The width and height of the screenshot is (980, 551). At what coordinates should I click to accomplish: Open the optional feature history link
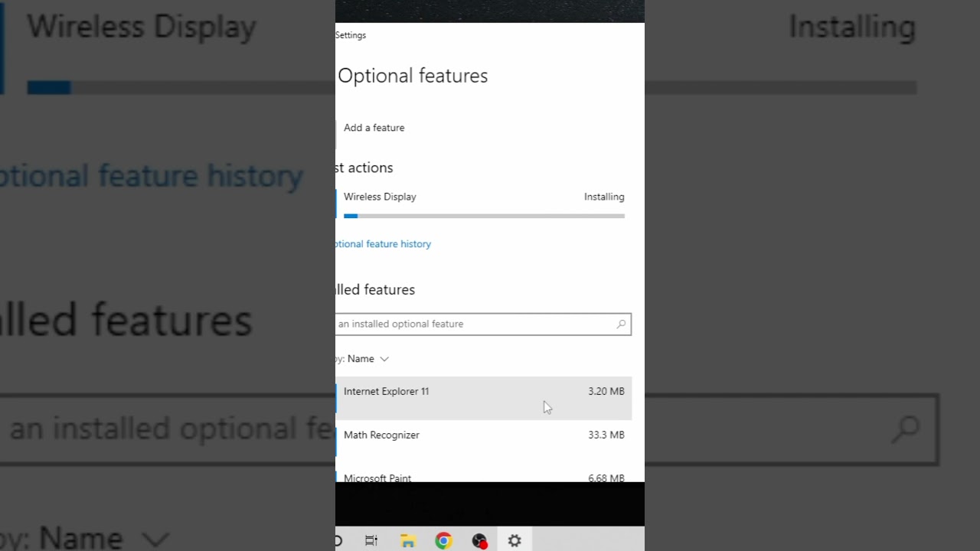[383, 244]
